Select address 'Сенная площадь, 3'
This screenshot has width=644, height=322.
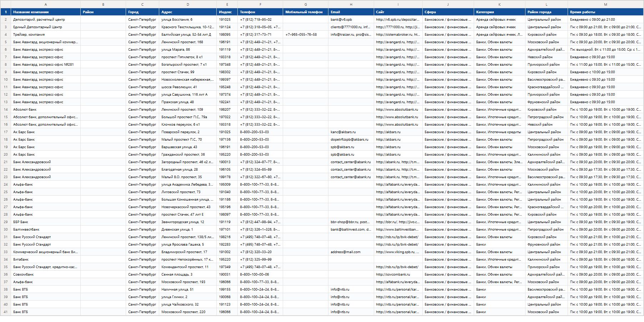pyautogui.click(x=188, y=274)
